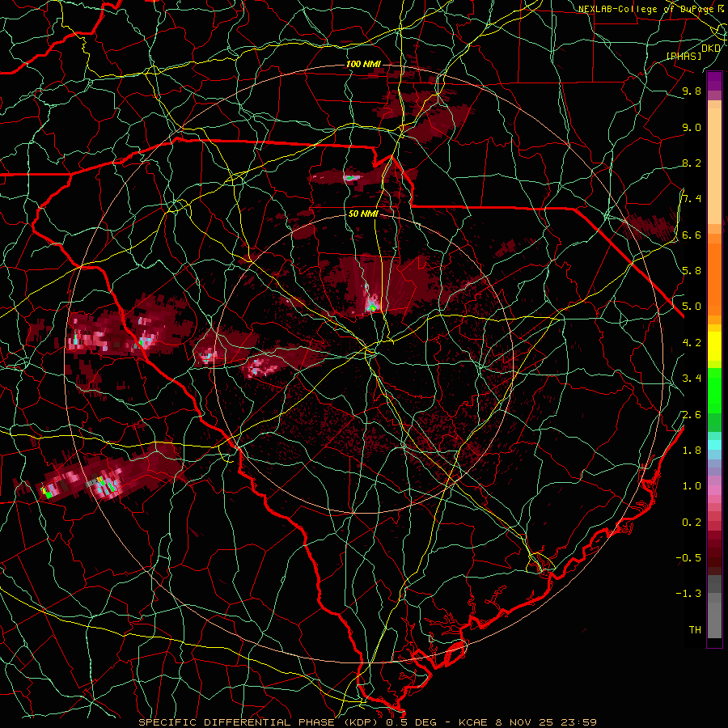This screenshot has height=728, width=728.
Task: Select the yellow segment beside 4.2
Action: coord(714,346)
